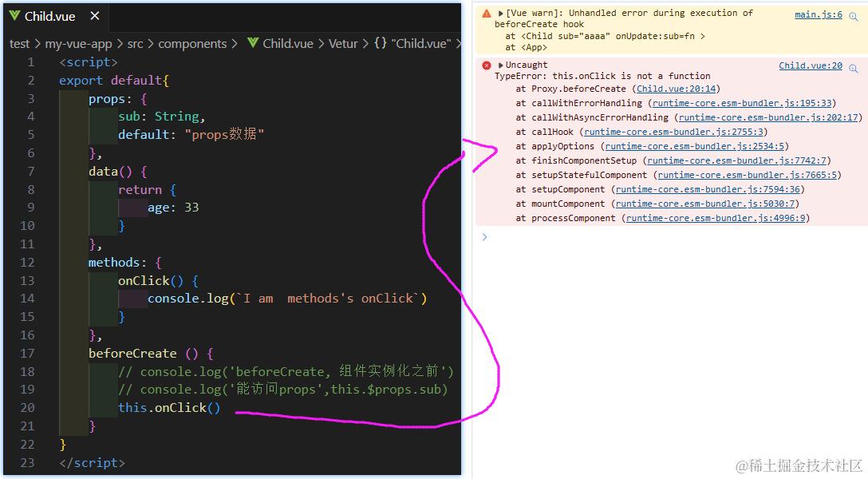The image size is (868, 479).
Task: Open the runtime-core.esm-bundler.js:195:33 link
Action: click(x=742, y=103)
